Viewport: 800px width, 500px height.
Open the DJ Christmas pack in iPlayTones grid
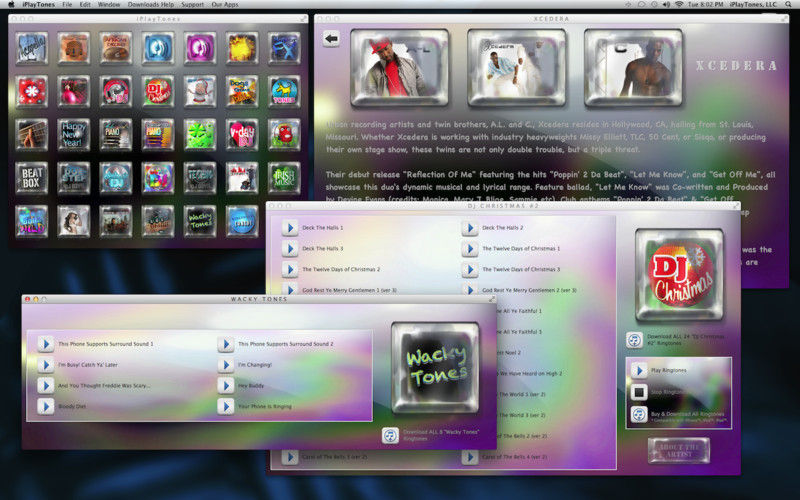[x=158, y=91]
